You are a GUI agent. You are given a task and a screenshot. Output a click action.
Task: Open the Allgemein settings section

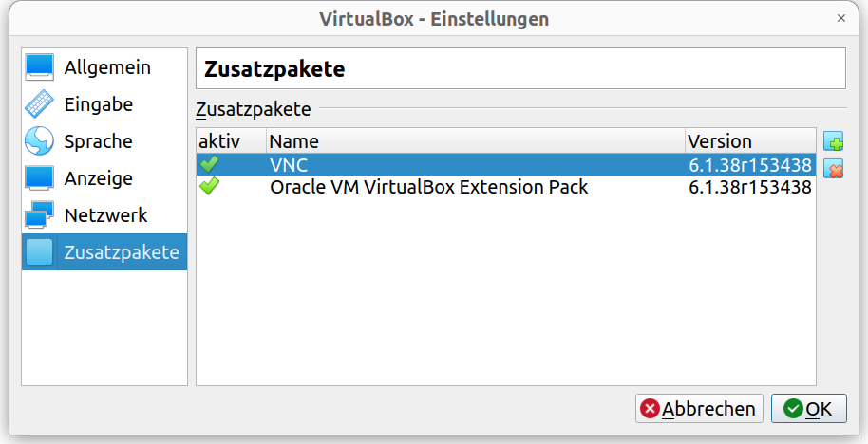tap(106, 67)
